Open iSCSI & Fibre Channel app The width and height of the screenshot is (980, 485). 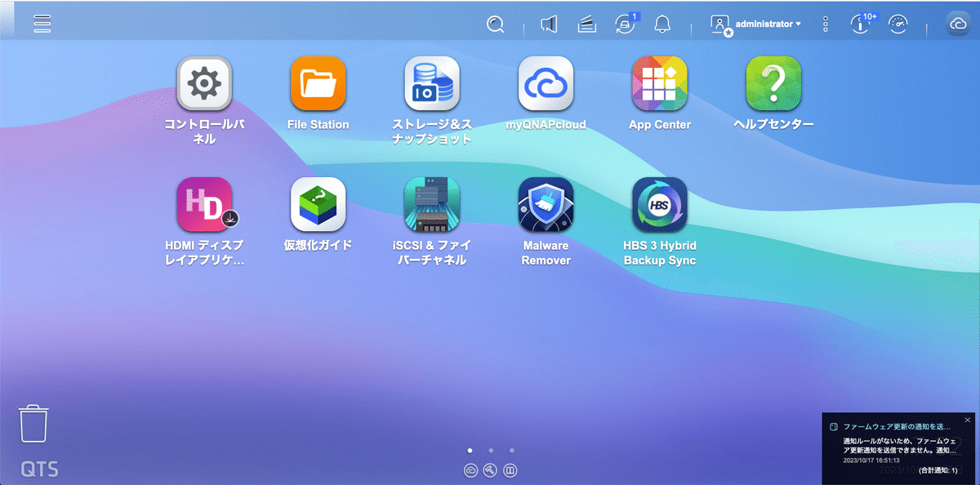pyautogui.click(x=432, y=205)
